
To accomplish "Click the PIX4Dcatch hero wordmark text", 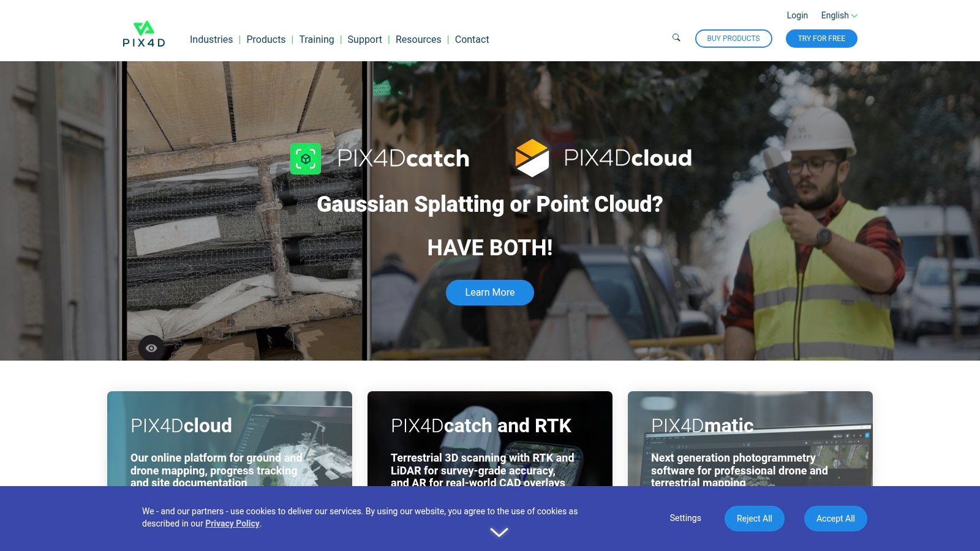I will pyautogui.click(x=404, y=159).
